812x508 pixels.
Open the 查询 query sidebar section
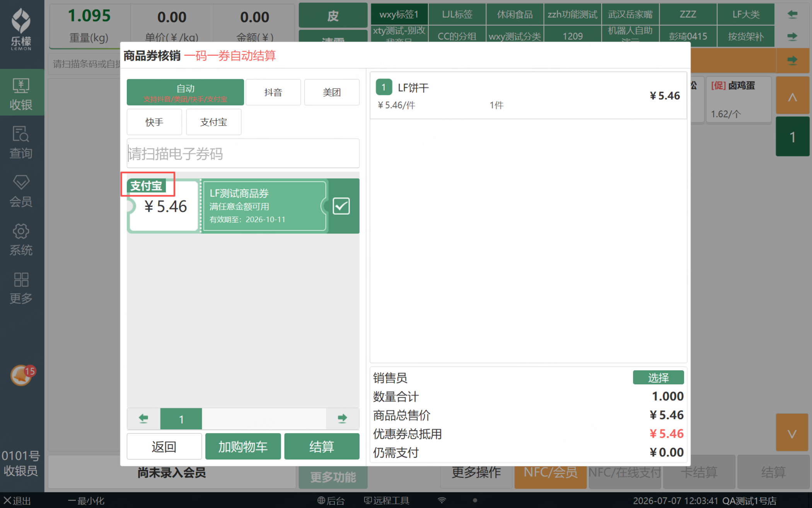(22, 142)
